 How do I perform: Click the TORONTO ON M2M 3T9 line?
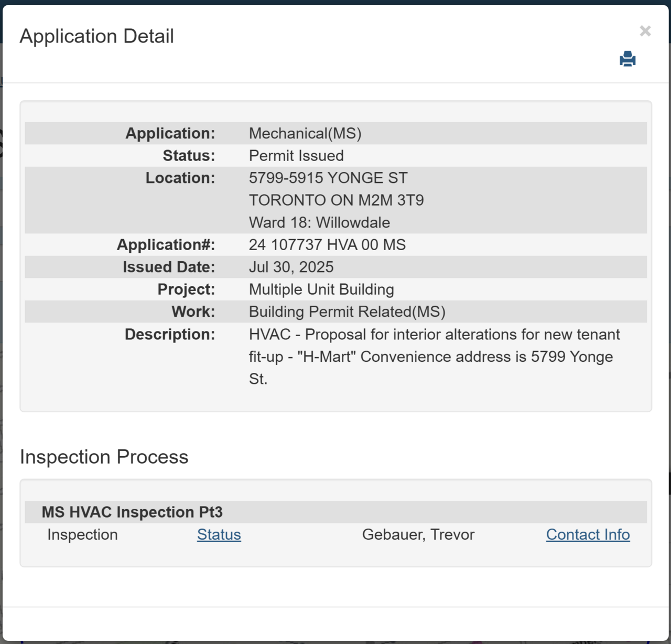pyautogui.click(x=336, y=200)
